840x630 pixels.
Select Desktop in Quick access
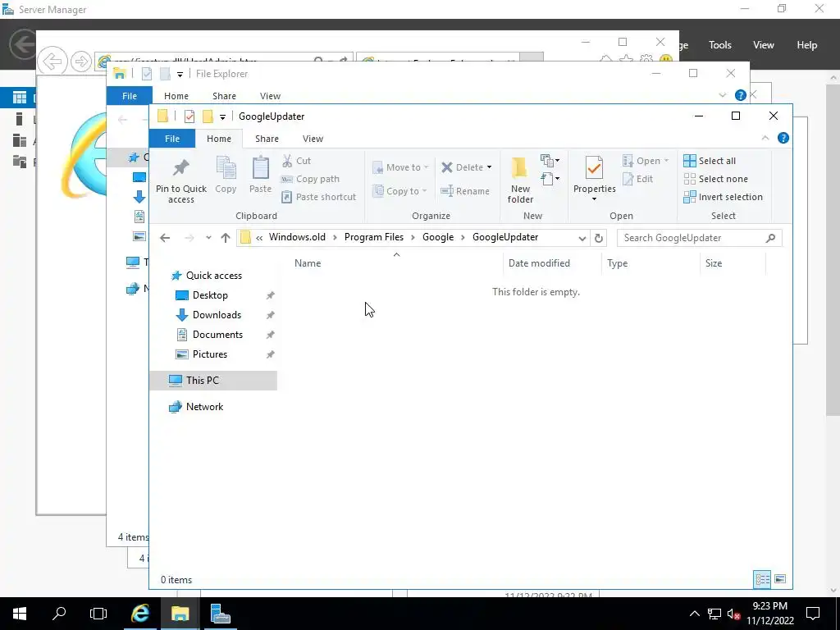tap(210, 295)
